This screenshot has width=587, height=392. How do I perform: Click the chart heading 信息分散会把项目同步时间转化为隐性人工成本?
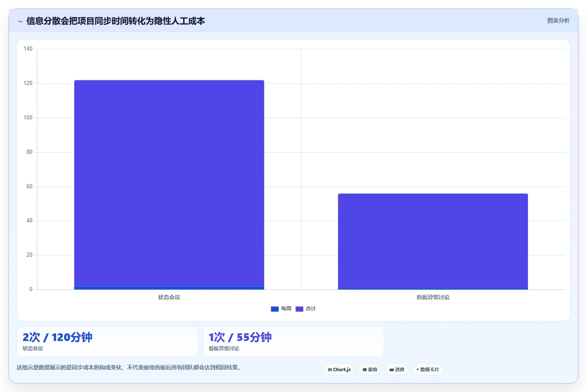click(116, 21)
